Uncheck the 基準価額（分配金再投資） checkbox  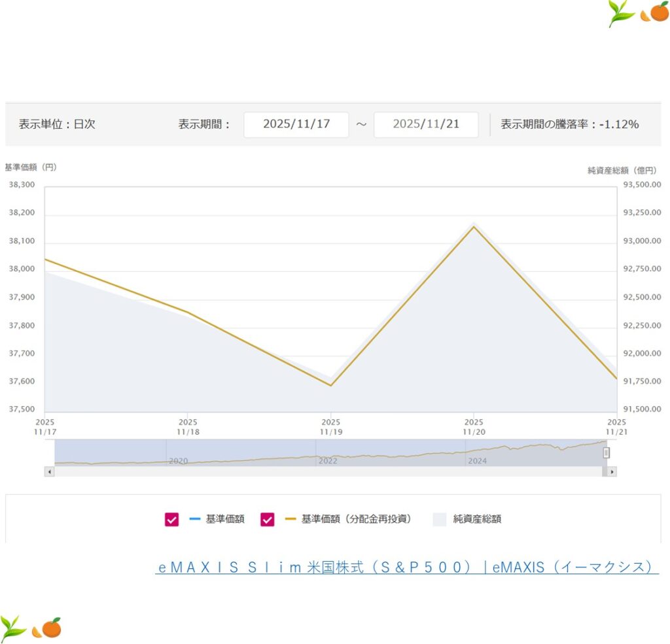[x=267, y=520]
